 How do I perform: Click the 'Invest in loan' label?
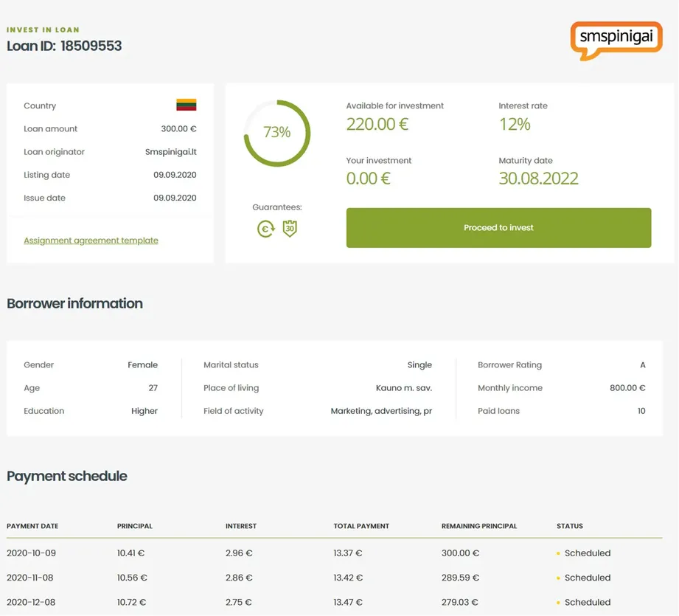[x=43, y=30]
